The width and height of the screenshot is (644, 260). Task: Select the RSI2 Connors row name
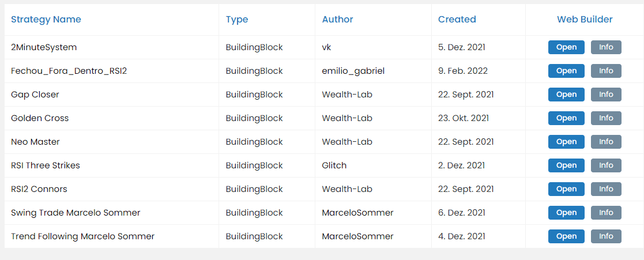[39, 189]
